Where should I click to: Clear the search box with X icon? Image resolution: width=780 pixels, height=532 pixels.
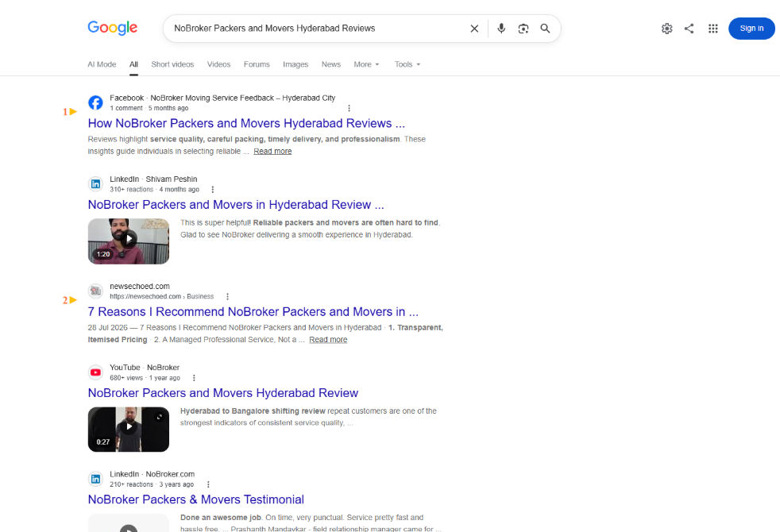(474, 29)
